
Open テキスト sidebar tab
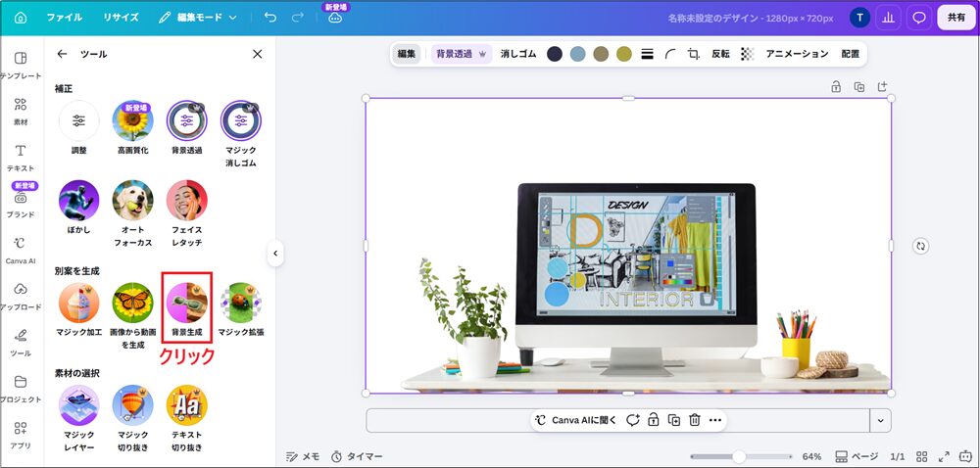click(x=21, y=158)
